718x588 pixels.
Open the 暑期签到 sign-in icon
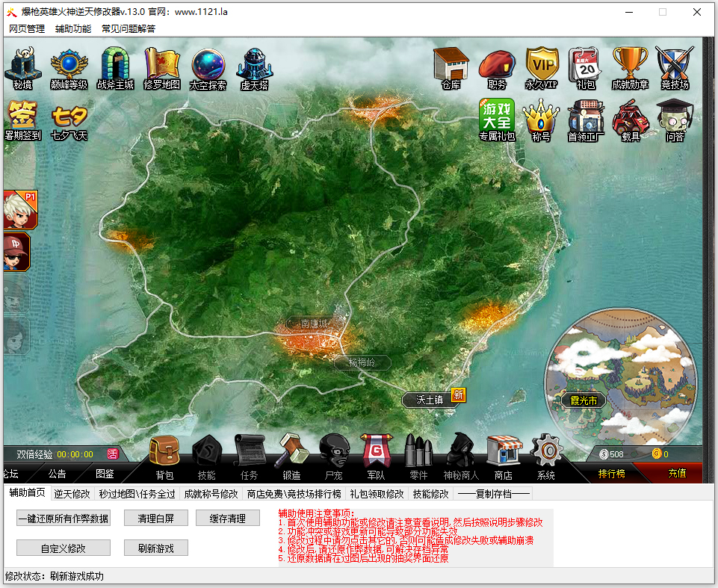coord(22,120)
